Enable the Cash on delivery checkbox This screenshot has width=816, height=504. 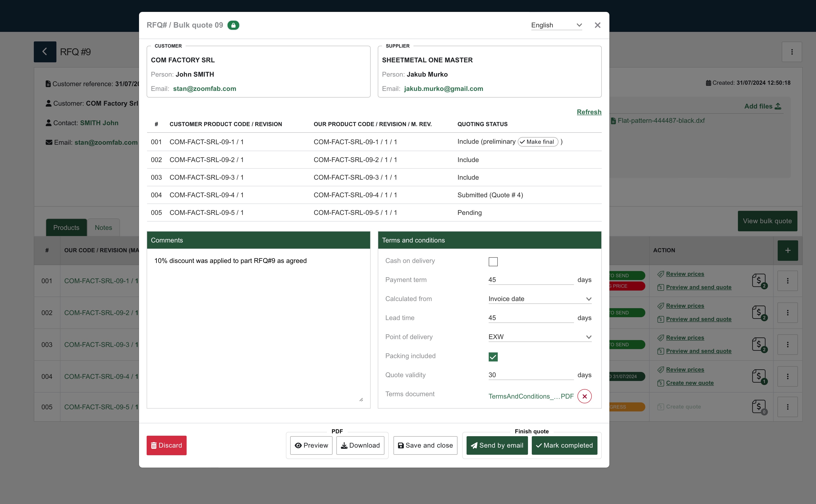493,262
